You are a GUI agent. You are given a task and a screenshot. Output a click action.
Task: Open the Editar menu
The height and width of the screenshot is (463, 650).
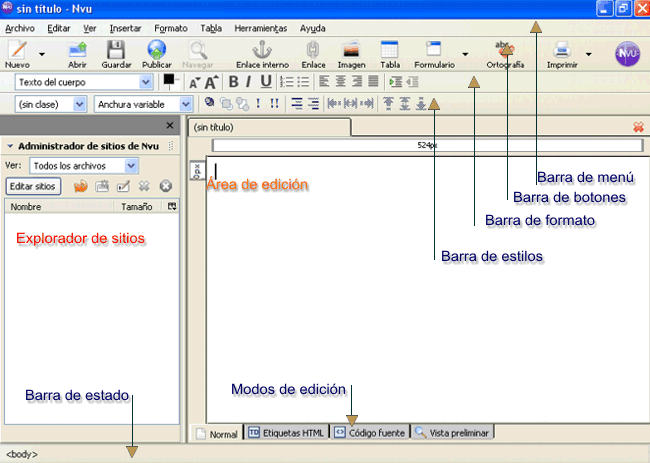pyautogui.click(x=58, y=28)
